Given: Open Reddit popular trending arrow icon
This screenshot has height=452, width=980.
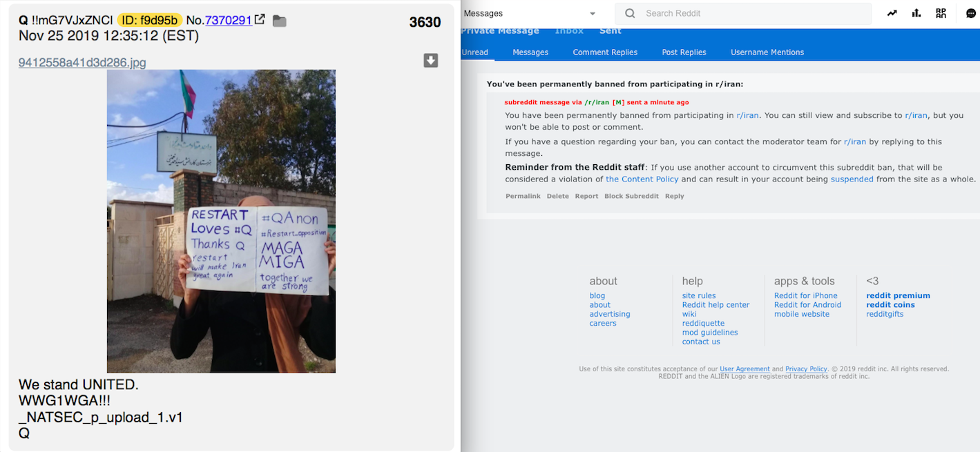Looking at the screenshot, I should (x=892, y=13).
